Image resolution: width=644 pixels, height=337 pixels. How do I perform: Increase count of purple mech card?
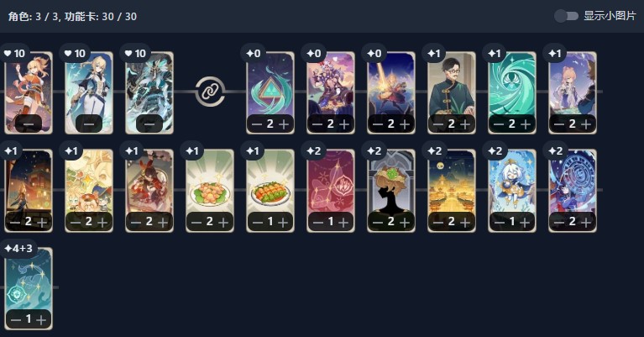[344, 124]
